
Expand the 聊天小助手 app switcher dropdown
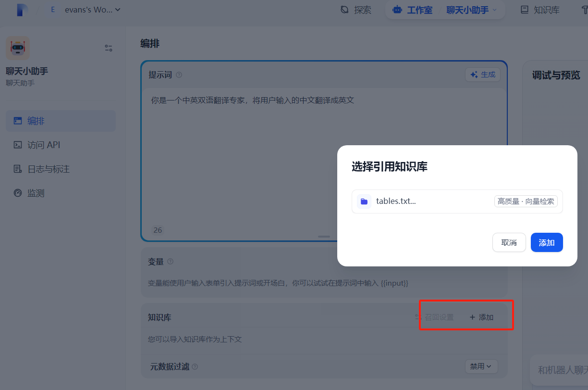[472, 10]
